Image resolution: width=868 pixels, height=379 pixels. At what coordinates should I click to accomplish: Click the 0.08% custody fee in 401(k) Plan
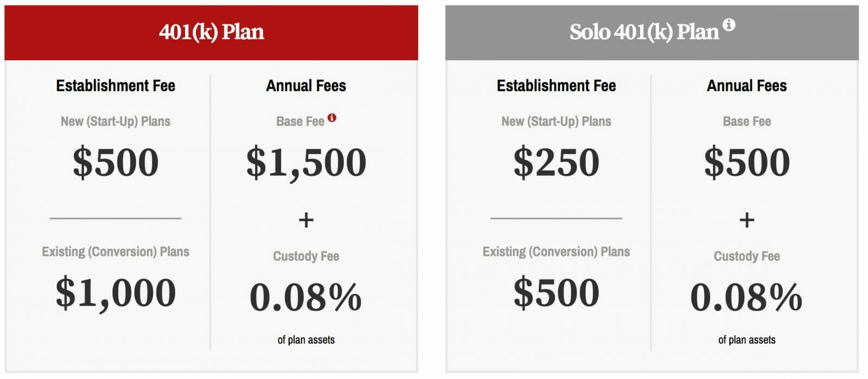click(x=305, y=297)
